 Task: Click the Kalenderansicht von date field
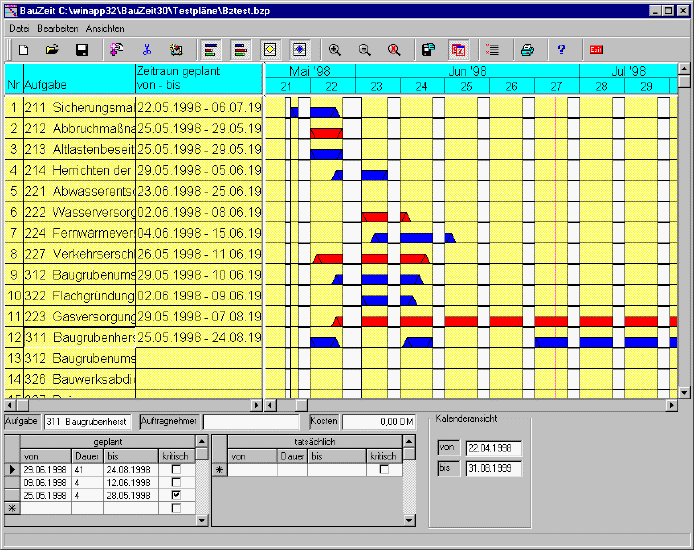(492, 446)
